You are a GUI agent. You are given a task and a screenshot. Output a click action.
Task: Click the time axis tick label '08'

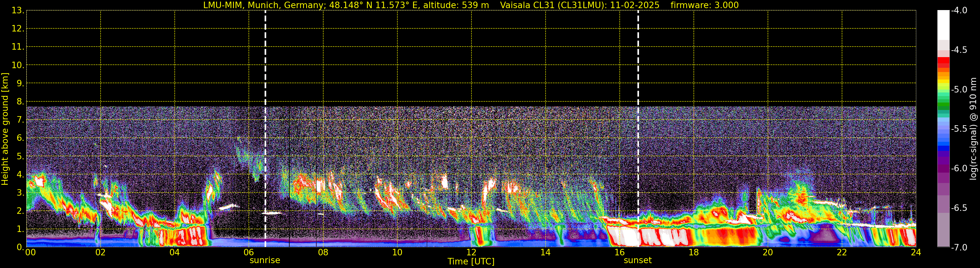323,252
